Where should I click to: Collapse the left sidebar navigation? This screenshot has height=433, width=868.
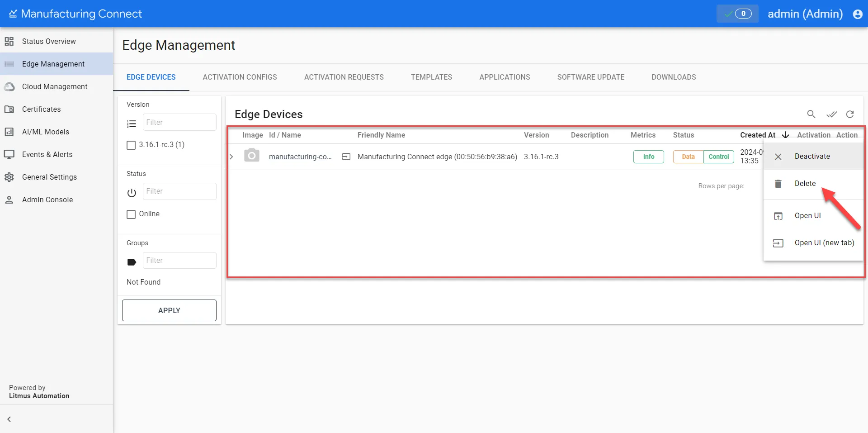[x=9, y=419]
